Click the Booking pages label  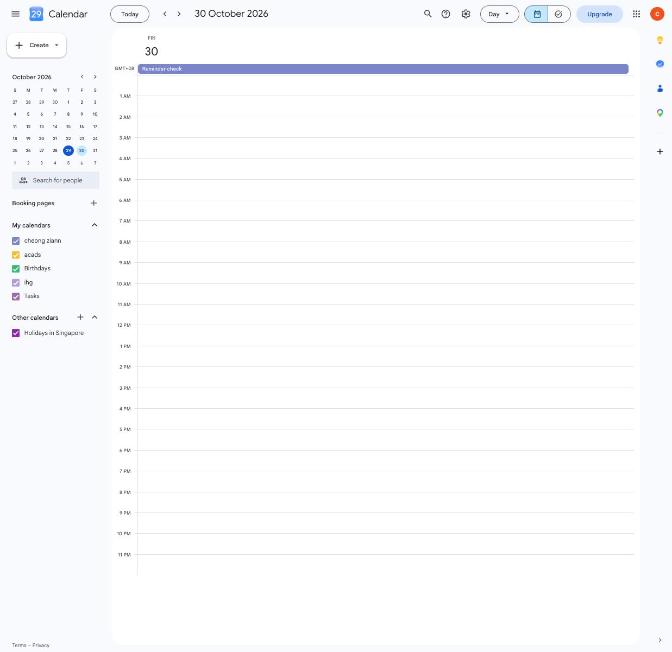(33, 203)
